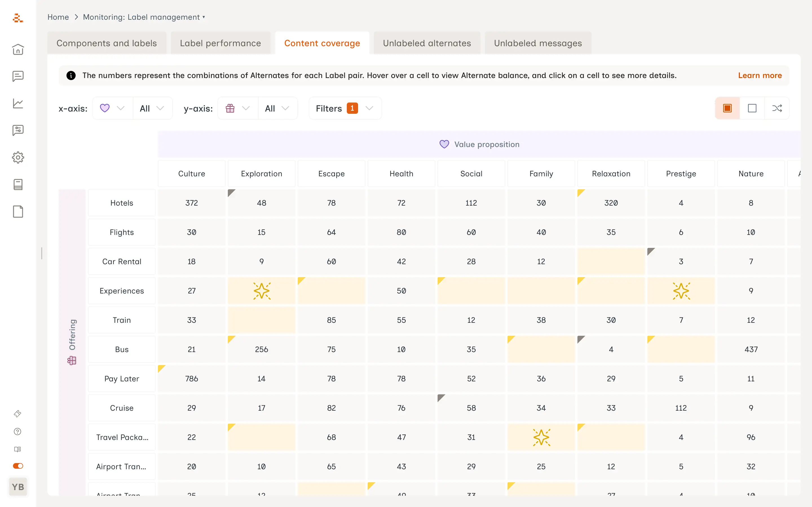Select the filled square view mode
The height and width of the screenshot is (507, 812).
click(x=727, y=108)
